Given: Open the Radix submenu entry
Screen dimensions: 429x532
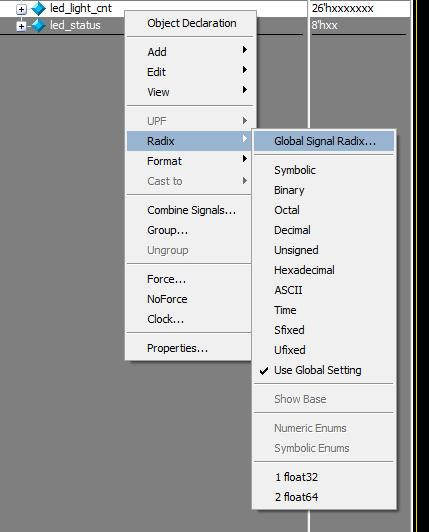Looking at the screenshot, I should (x=190, y=141).
